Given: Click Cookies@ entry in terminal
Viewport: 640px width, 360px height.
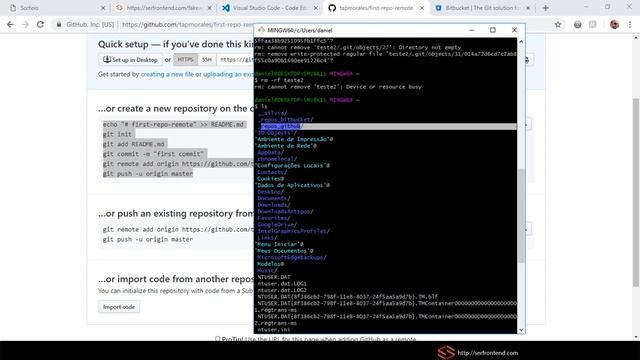Looking at the screenshot, I should click(271, 179).
